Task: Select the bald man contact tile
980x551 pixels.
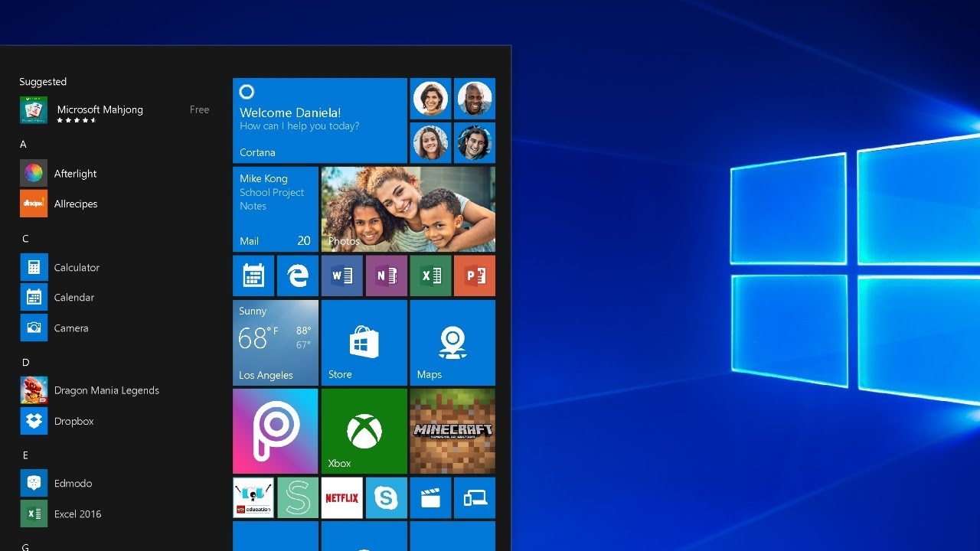Action: point(475,98)
